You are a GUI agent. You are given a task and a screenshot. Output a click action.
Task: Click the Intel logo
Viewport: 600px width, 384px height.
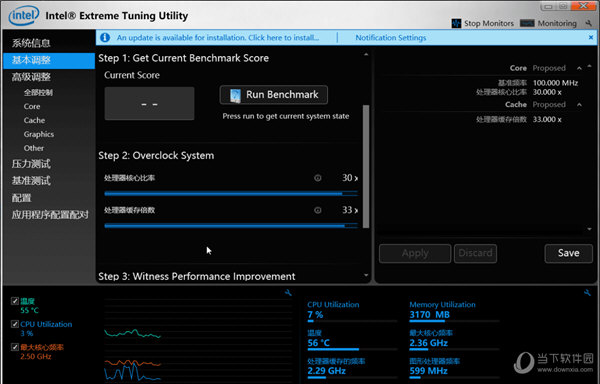coord(24,16)
